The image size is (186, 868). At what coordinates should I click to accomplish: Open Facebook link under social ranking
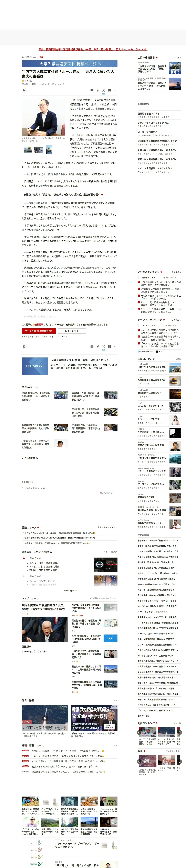145,351
